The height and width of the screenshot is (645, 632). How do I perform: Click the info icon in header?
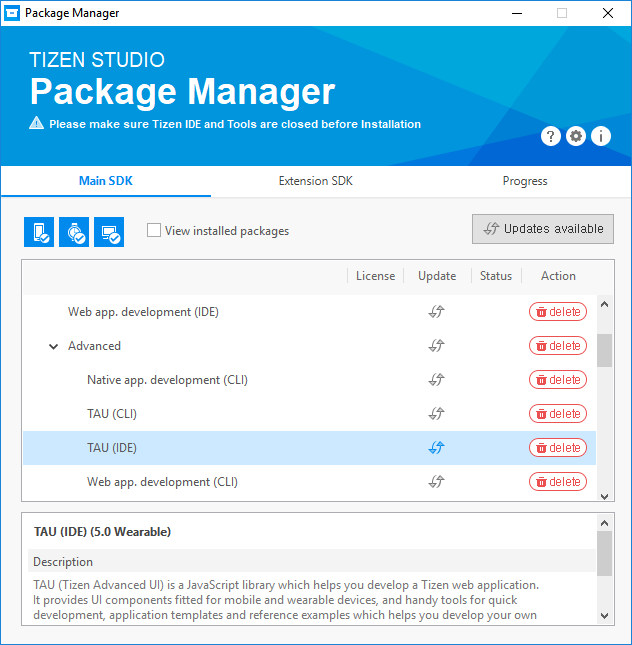(601, 137)
